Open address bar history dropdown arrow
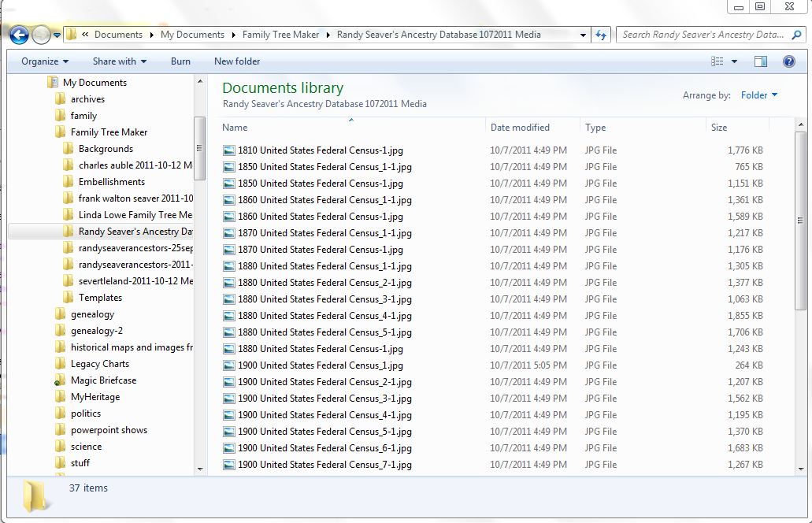 583,35
